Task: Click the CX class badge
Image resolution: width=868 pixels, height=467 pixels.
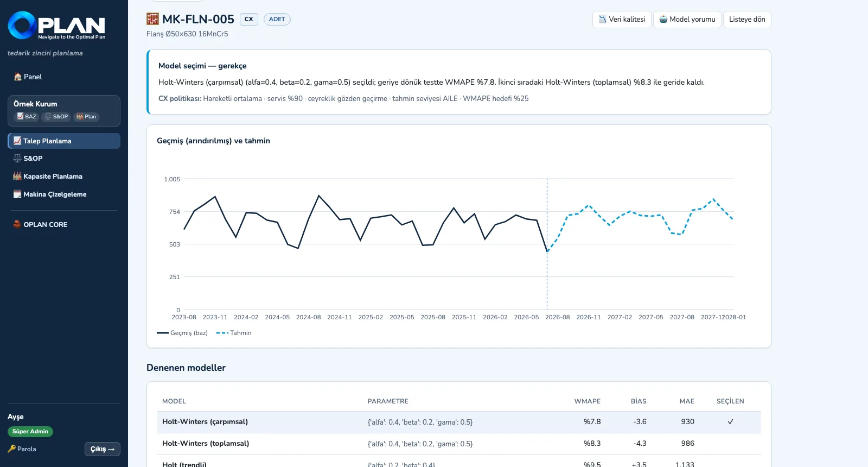Action: (248, 19)
